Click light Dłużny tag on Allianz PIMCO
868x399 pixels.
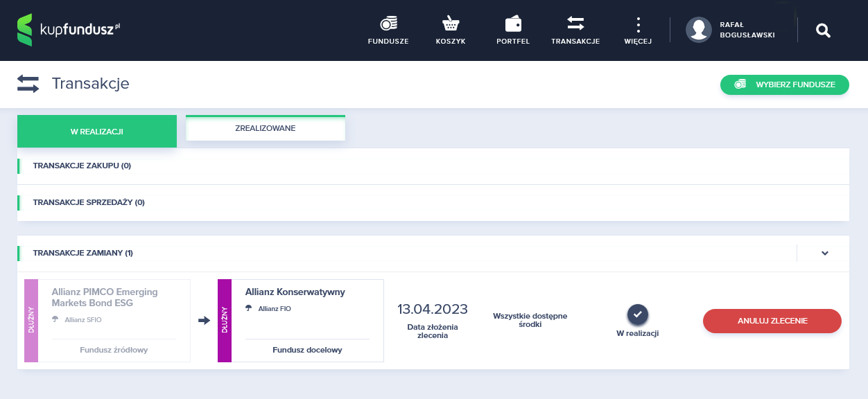tap(31, 321)
